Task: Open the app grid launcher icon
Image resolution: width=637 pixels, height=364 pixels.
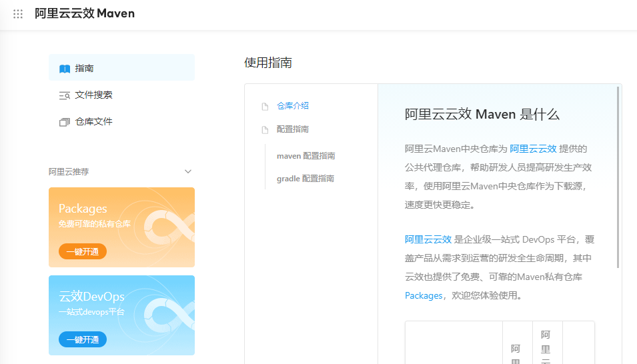Action: (18, 14)
